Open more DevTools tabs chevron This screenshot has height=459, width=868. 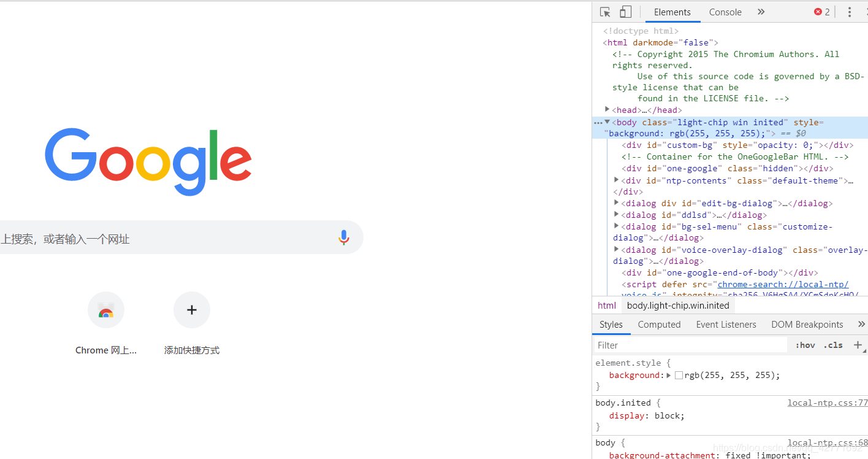click(x=761, y=12)
